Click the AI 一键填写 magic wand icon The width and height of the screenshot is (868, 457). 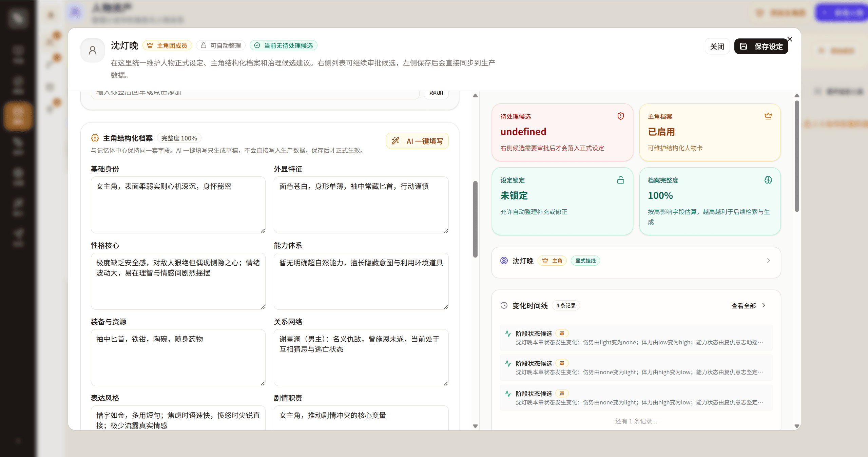(396, 141)
